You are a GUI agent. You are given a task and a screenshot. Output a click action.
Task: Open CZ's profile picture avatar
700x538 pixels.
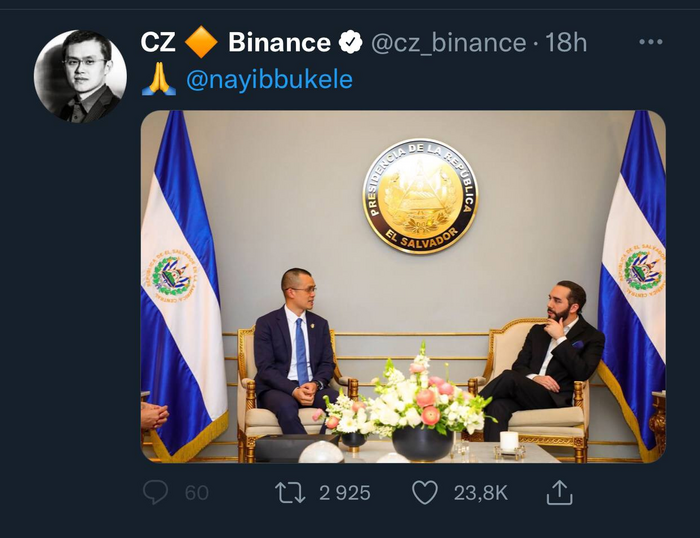tap(80, 76)
